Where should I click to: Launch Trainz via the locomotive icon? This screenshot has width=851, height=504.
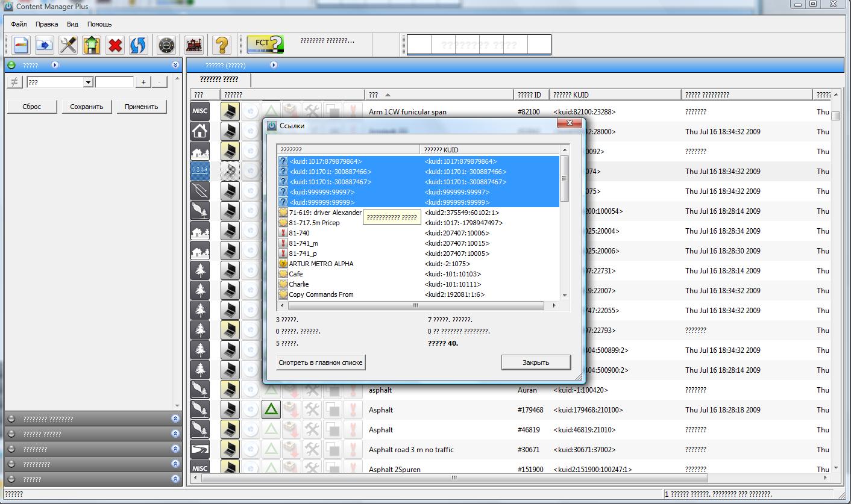point(194,45)
